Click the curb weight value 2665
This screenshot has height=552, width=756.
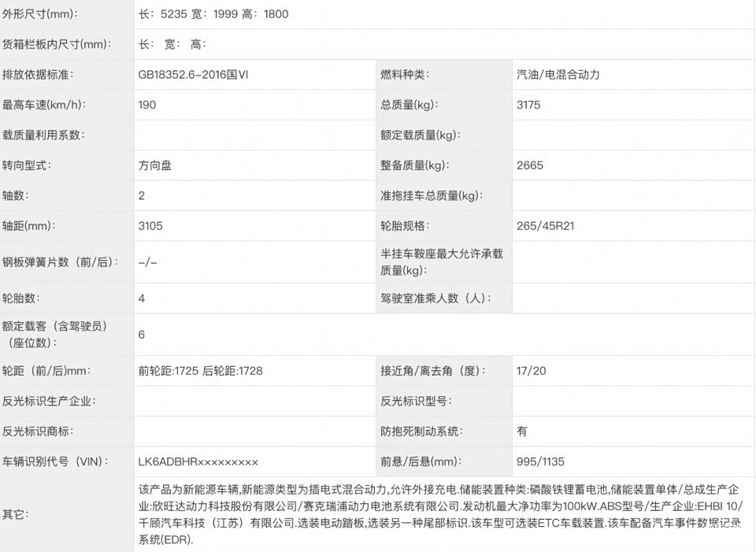pyautogui.click(x=529, y=165)
